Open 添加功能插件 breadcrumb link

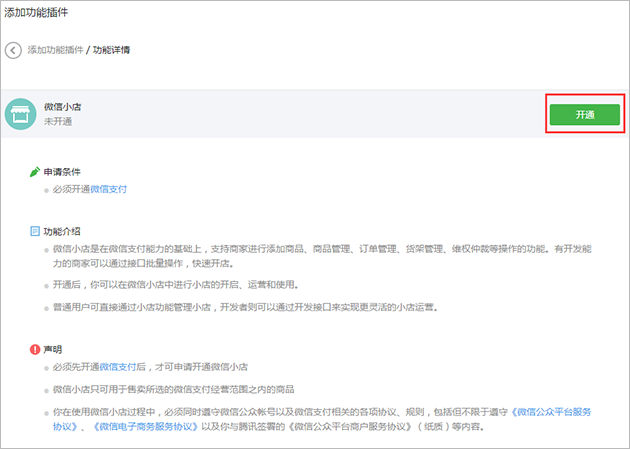point(55,50)
